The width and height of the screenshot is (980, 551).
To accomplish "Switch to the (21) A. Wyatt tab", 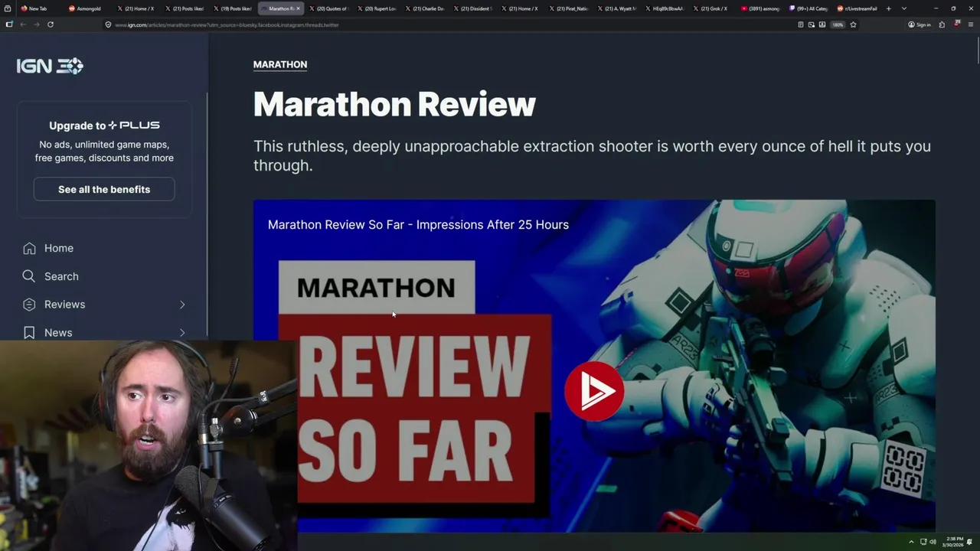I will pyautogui.click(x=616, y=8).
